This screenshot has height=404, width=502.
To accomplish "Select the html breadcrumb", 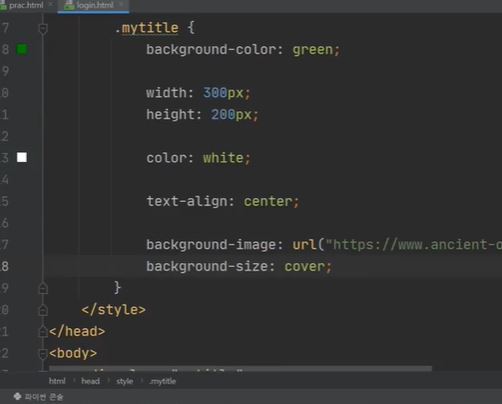I will point(57,381).
